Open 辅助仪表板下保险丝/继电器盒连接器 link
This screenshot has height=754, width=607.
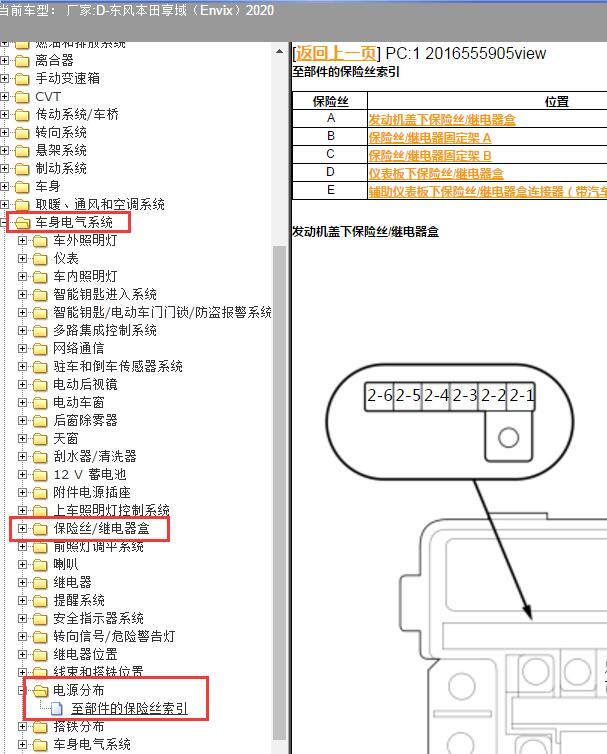point(487,191)
